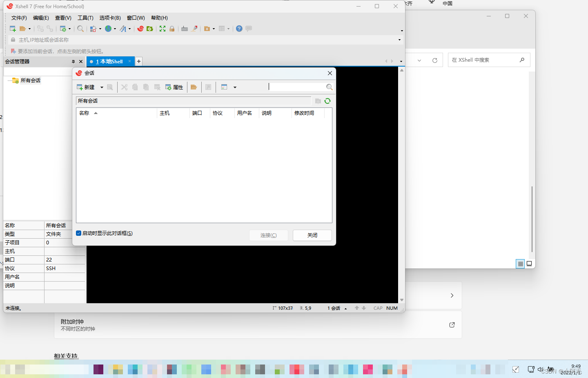
Task: Sort sessions by 修改时间 column header
Action: point(308,113)
